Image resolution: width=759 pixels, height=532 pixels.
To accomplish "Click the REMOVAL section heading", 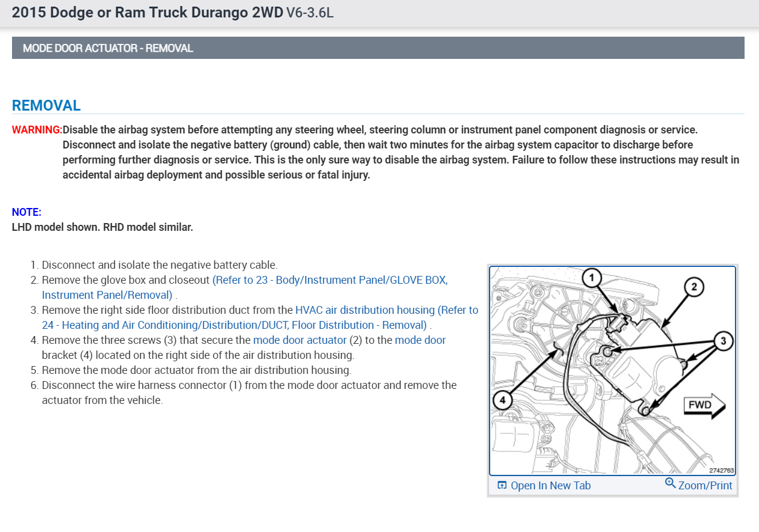I will (x=46, y=106).
